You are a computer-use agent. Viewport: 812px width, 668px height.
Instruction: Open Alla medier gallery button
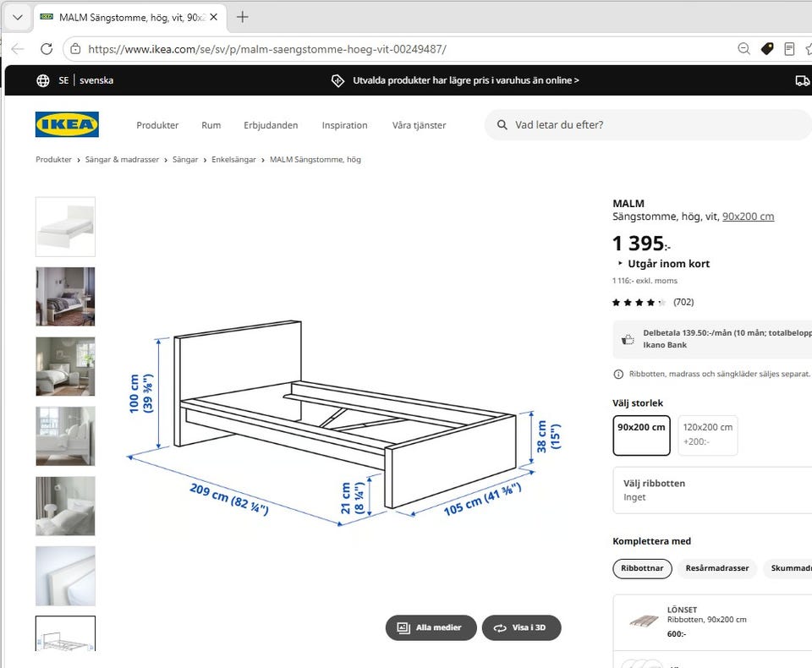click(x=431, y=627)
